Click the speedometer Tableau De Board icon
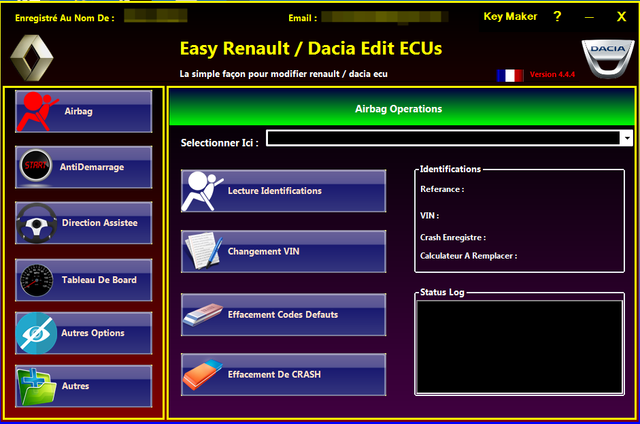The image size is (640, 424). [x=36, y=280]
